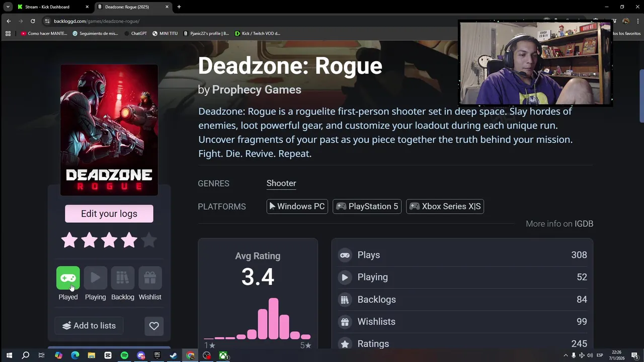
Task: Close the Kick Dashboard tab
Action: click(87, 7)
